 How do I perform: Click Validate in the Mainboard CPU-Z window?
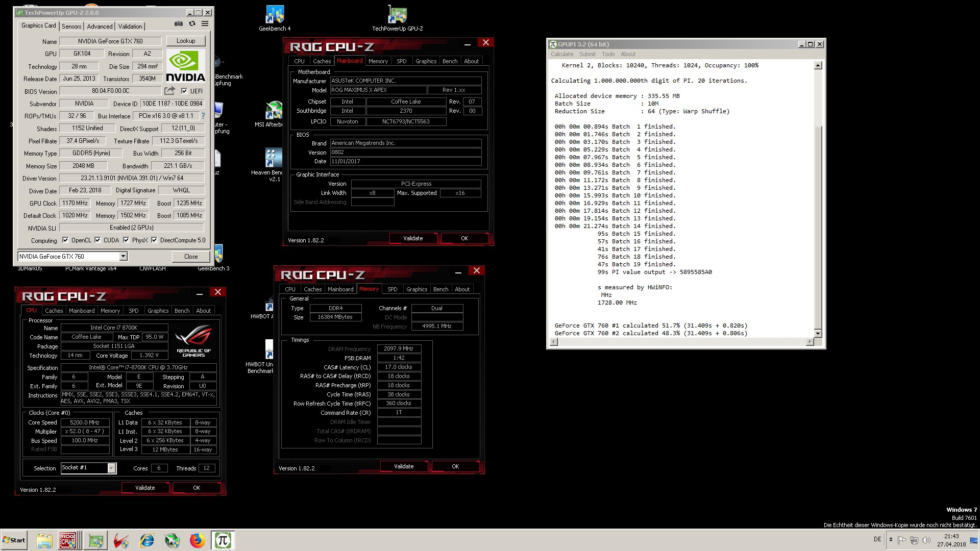[x=413, y=238]
